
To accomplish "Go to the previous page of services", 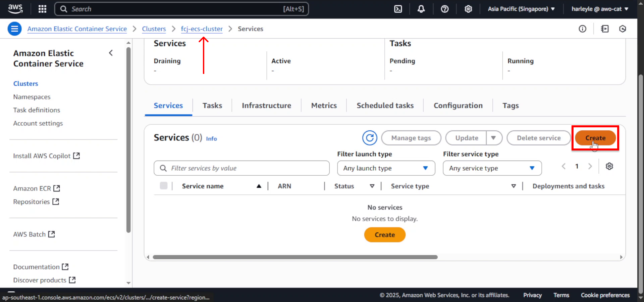I will (564, 166).
